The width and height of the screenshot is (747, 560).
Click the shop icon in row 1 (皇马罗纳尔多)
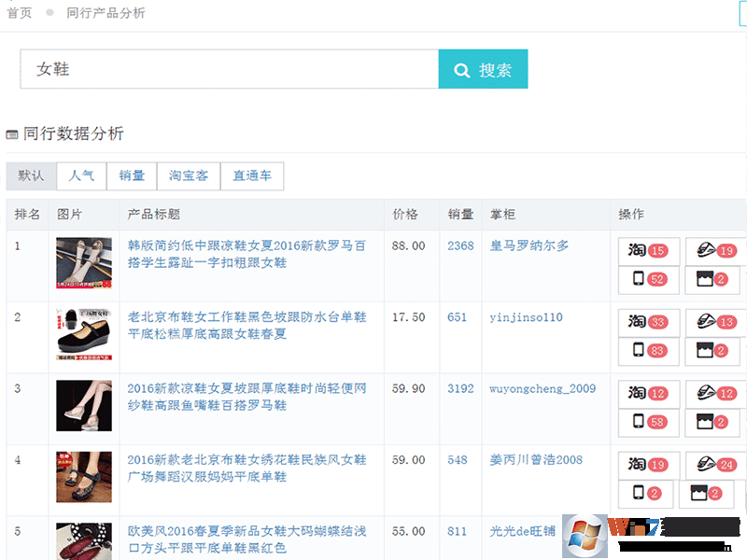pyautogui.click(x=712, y=279)
